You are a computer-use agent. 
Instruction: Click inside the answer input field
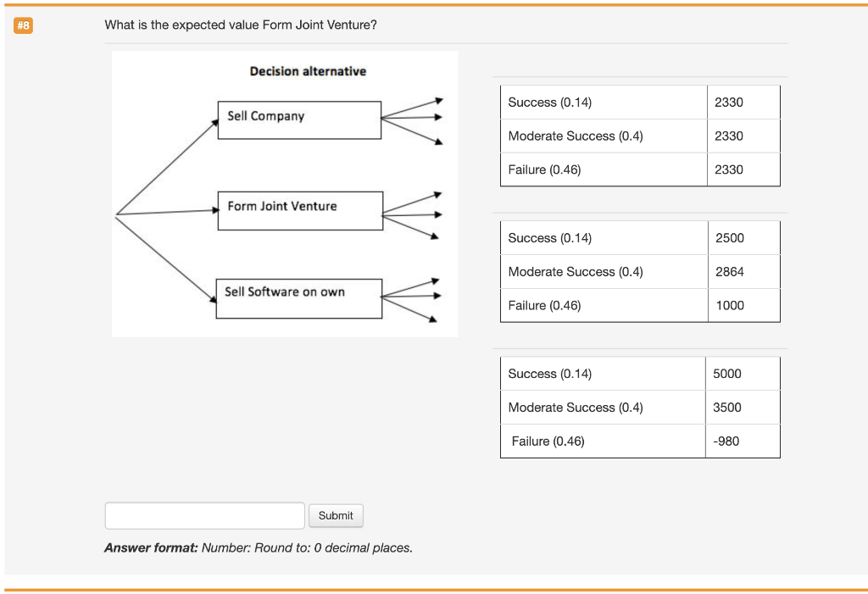click(x=203, y=515)
